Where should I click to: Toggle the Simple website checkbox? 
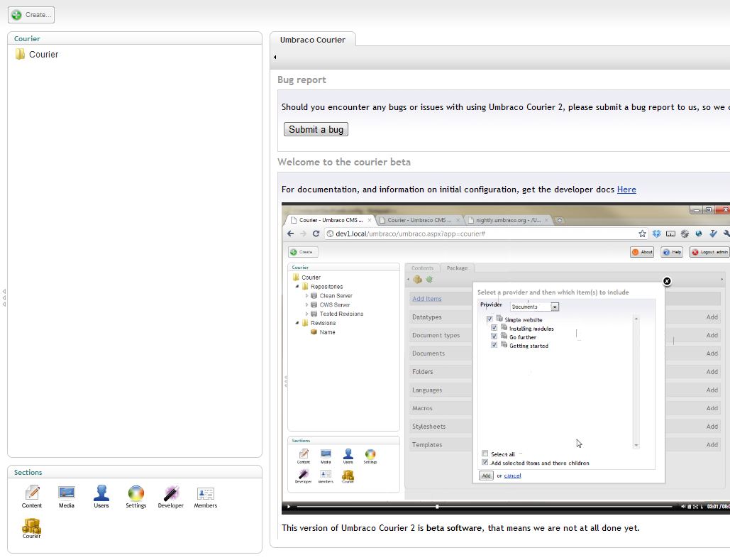(x=490, y=319)
